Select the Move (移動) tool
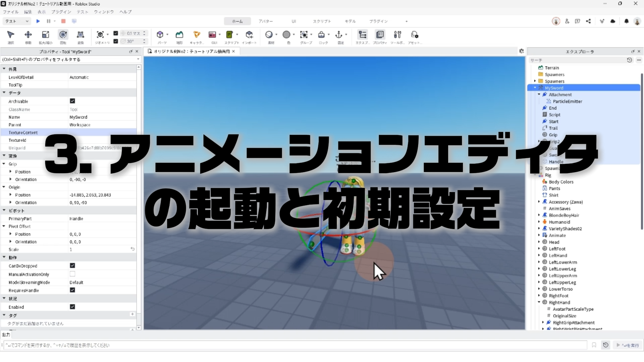This screenshot has height=362, width=644. click(x=28, y=35)
